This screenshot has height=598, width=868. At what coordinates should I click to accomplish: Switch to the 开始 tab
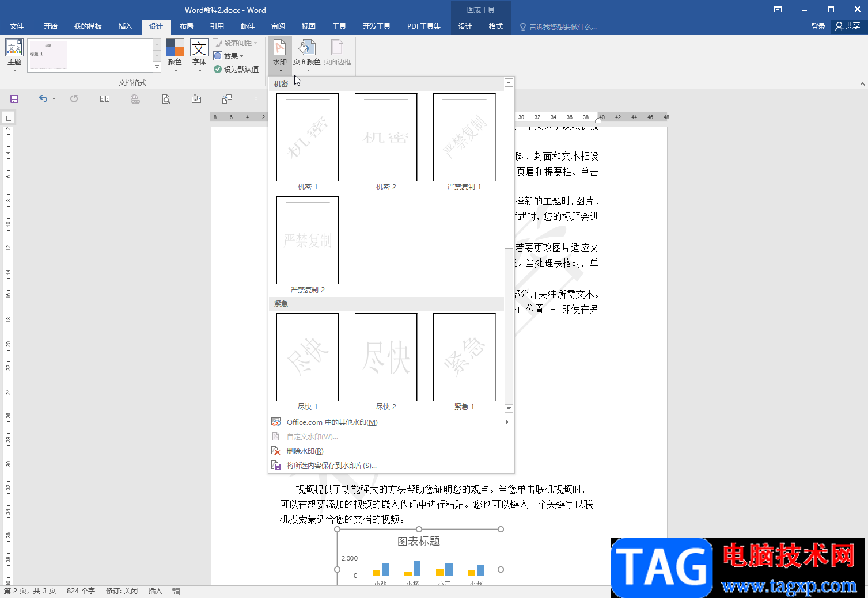[x=51, y=26]
